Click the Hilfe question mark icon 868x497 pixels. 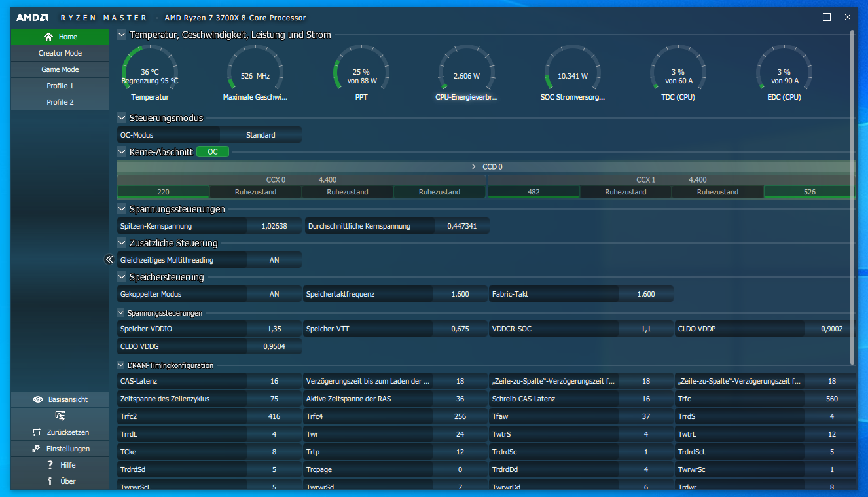50,465
